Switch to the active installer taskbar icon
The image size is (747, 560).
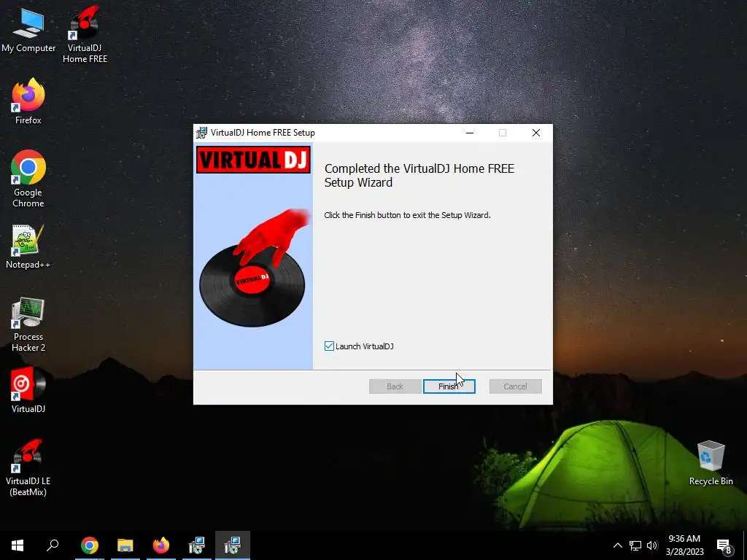point(233,545)
